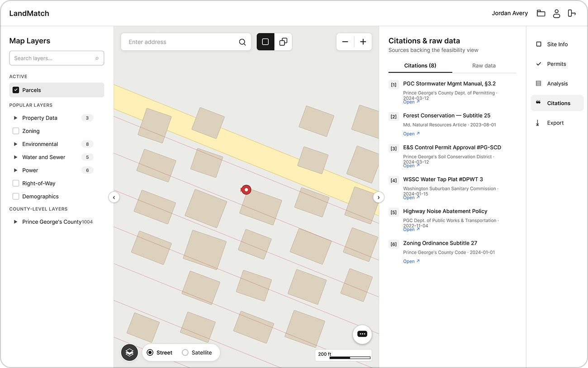Click the Permits checkmark icon
This screenshot has height=368, width=588.
(x=538, y=64)
